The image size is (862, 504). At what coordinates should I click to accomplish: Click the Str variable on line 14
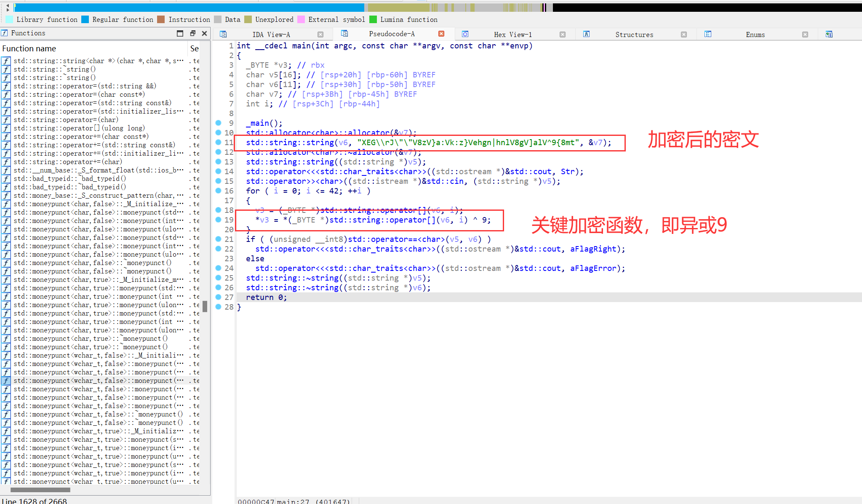567,172
